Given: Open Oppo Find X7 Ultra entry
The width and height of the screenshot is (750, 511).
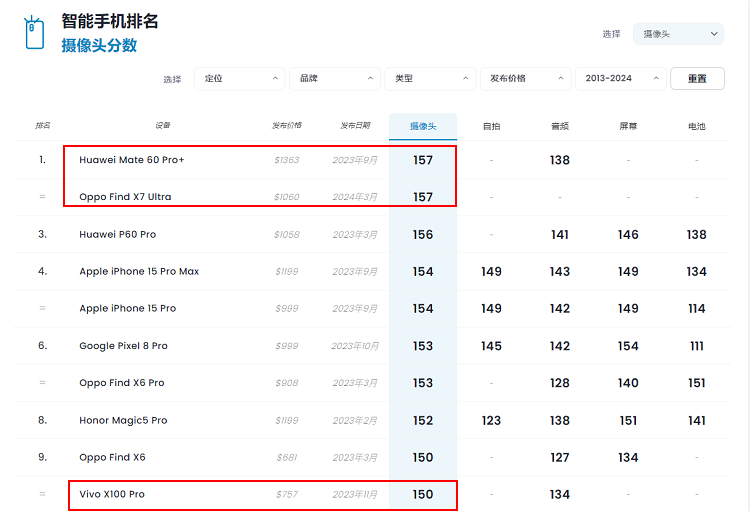Looking at the screenshot, I should [125, 197].
